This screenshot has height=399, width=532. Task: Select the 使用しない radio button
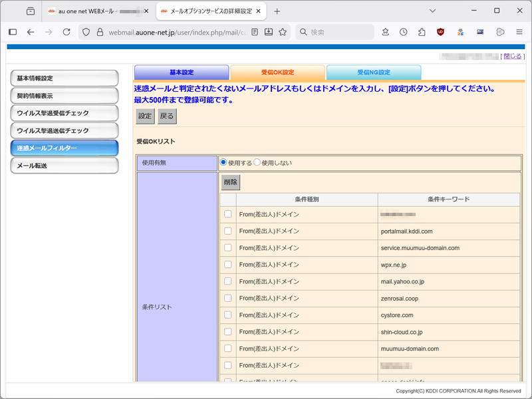(x=257, y=163)
